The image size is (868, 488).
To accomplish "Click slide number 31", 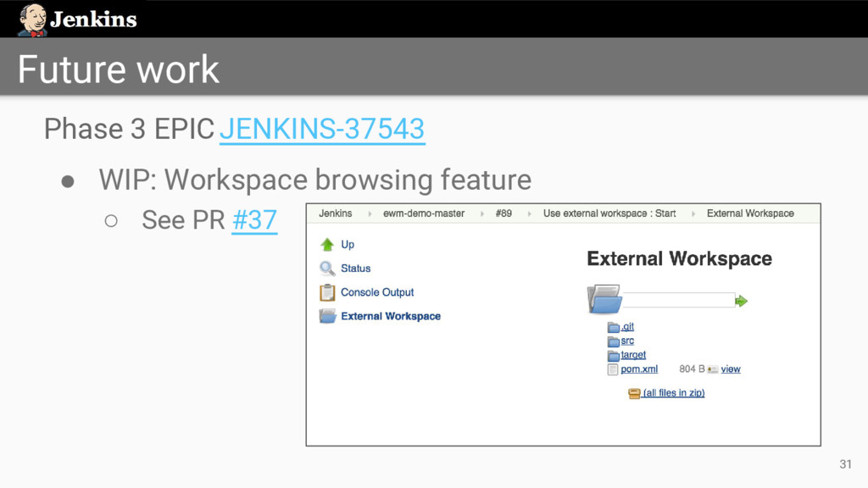I will [x=845, y=464].
